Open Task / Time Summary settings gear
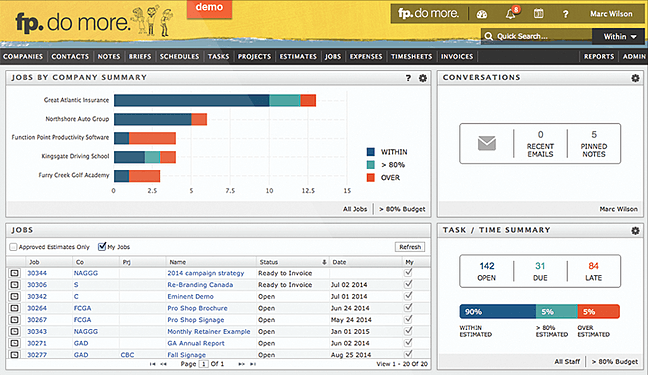 tap(635, 230)
